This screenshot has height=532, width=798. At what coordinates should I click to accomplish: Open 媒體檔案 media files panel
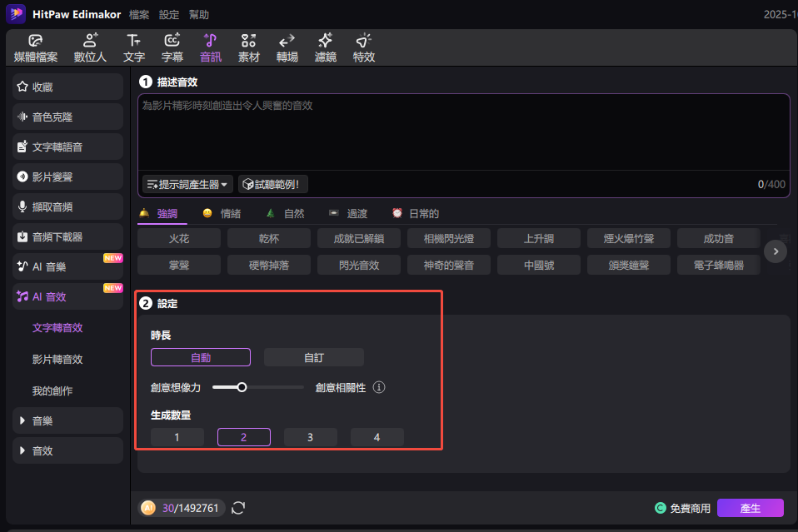[36, 48]
